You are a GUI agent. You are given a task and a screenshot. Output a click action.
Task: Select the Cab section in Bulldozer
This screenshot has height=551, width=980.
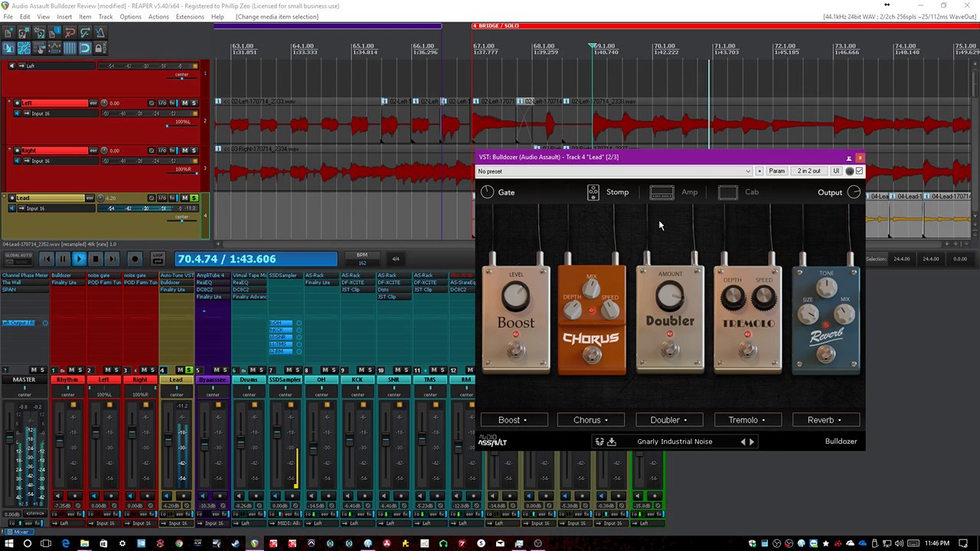click(x=739, y=192)
